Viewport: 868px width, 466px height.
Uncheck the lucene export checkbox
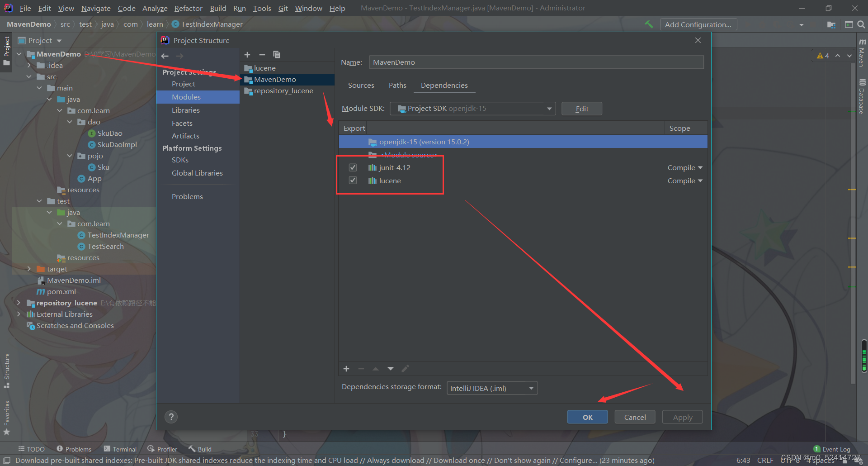(353, 180)
